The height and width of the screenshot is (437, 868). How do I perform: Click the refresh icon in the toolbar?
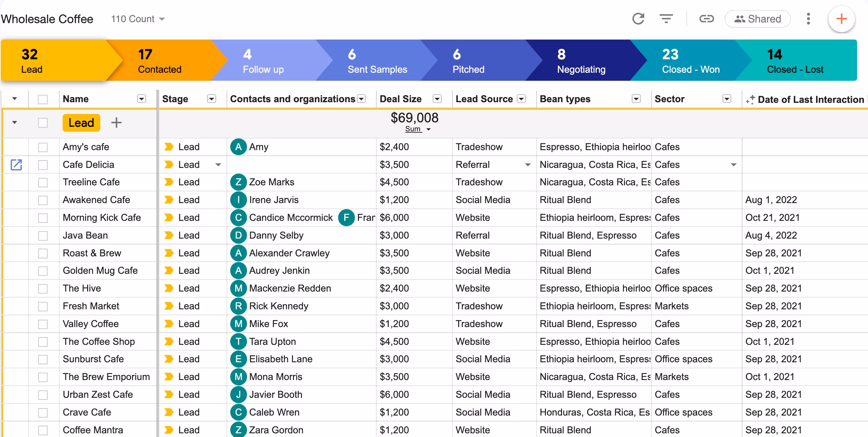point(638,19)
